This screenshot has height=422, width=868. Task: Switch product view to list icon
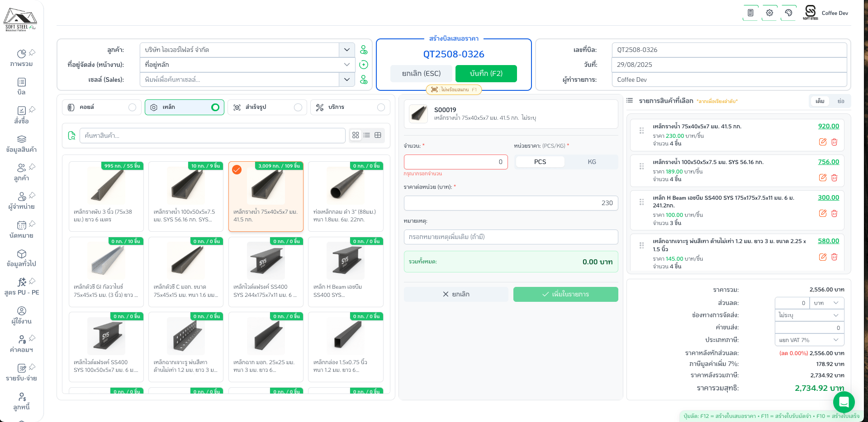(367, 135)
